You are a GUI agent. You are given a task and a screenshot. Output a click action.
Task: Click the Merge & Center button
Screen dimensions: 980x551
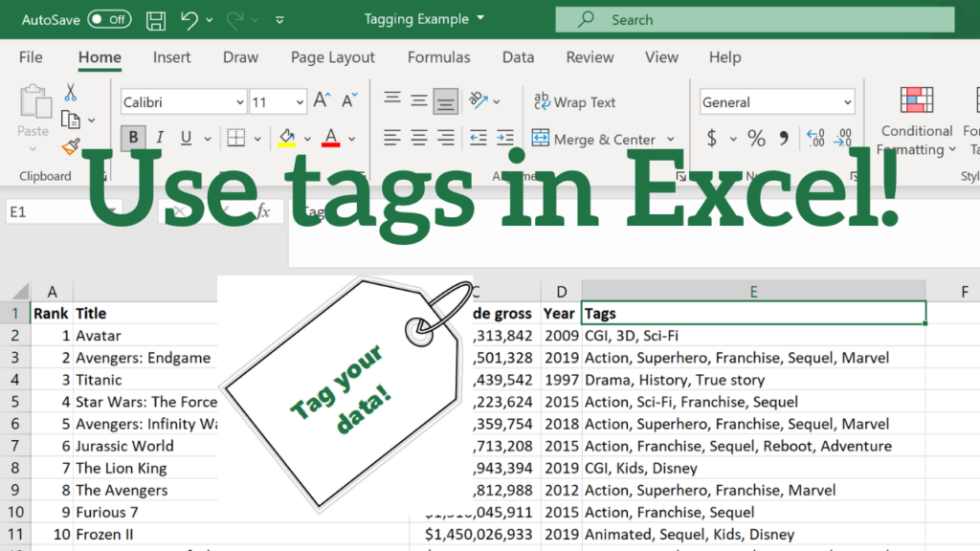pyautogui.click(x=593, y=140)
